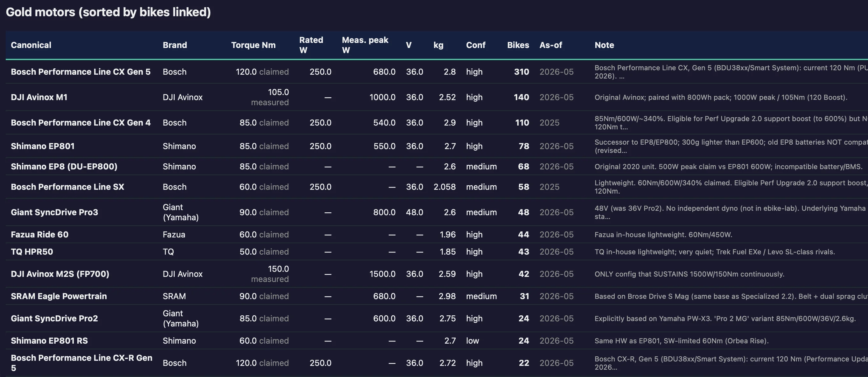
Task: Click the Fazua brand cell
Action: click(x=174, y=235)
